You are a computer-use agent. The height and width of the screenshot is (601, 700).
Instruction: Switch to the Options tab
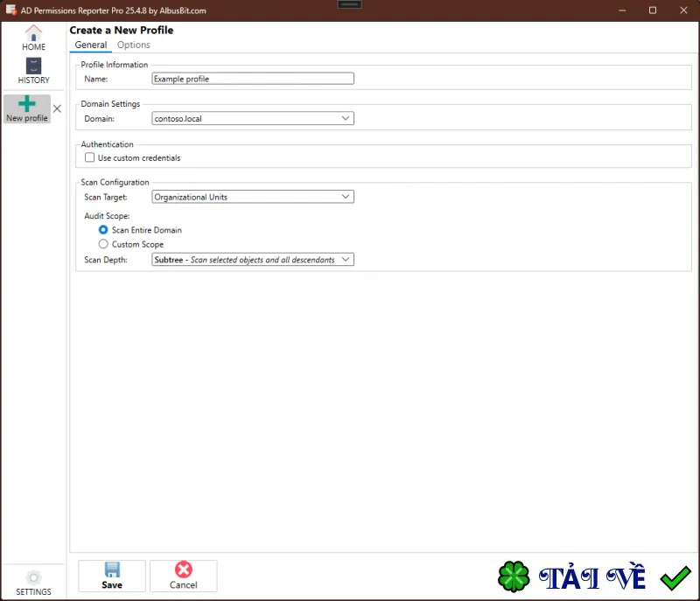coord(134,45)
